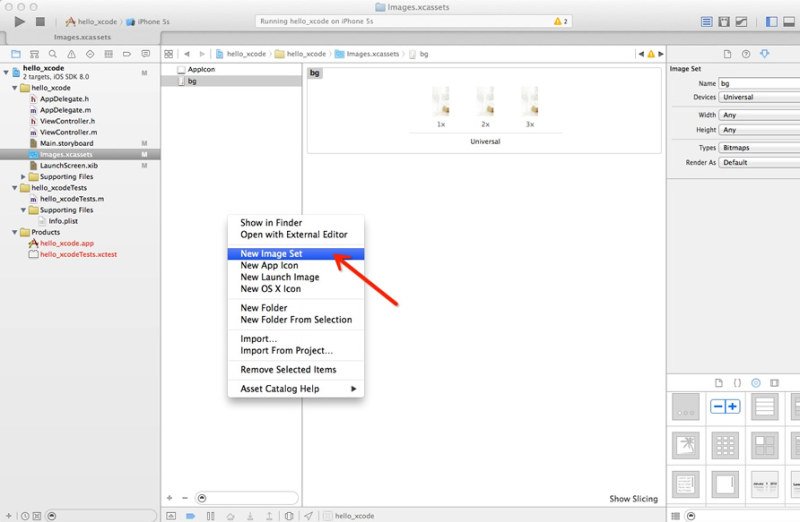Open the symbol navigator
Screen dimensions: 800x522
pos(34,54)
